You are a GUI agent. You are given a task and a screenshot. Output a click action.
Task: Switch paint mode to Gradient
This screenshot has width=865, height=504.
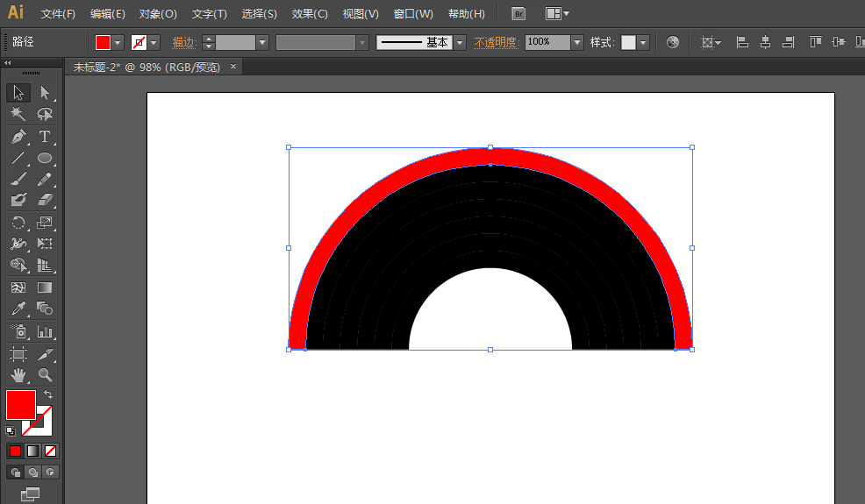tap(32, 451)
